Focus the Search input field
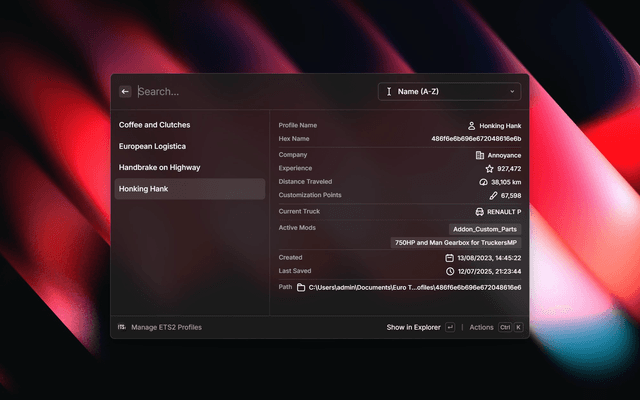The image size is (640, 400). pos(250,91)
